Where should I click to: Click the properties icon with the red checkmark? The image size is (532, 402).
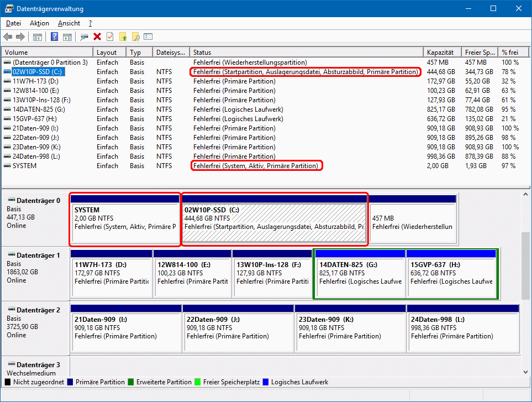[110, 37]
